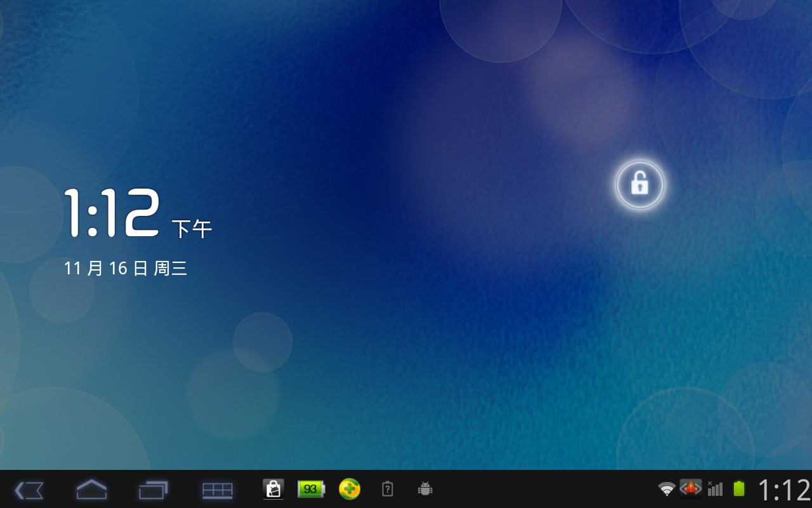Image resolution: width=812 pixels, height=508 pixels.
Task: Tap the battery question mark notification icon
Action: tap(388, 489)
